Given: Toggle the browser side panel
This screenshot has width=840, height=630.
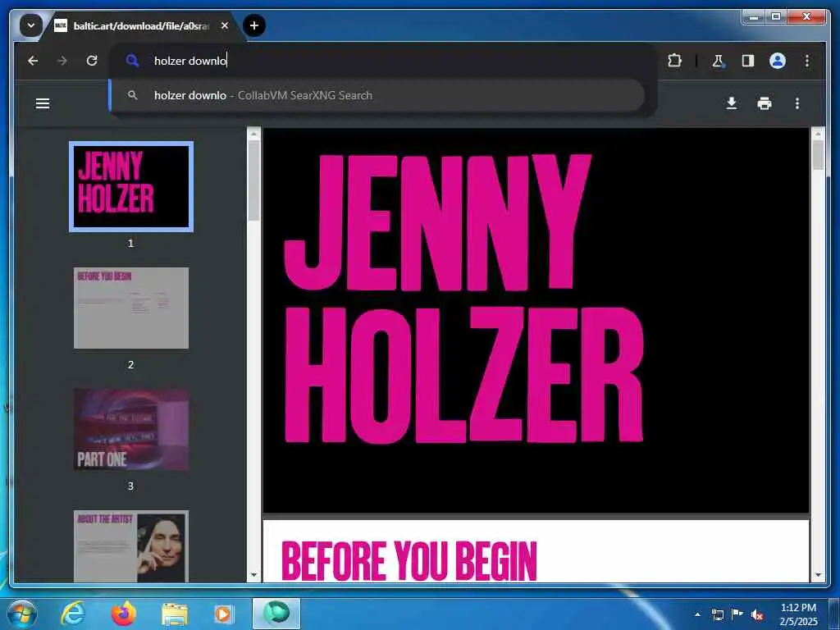Looking at the screenshot, I should tap(748, 61).
